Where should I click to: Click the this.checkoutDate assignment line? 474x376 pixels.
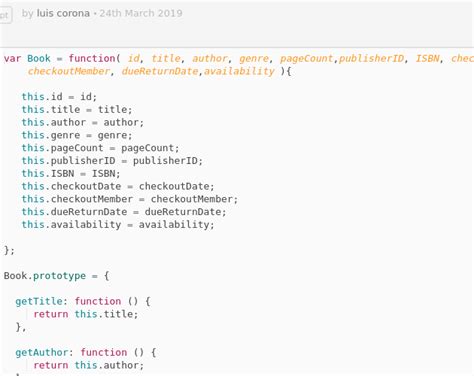[118, 186]
